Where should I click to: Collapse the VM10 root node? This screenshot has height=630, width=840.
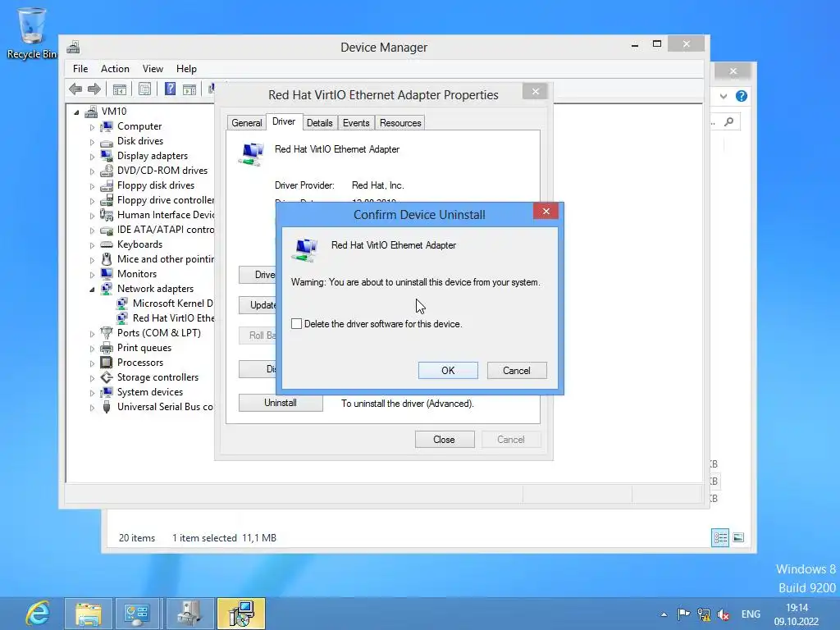pyautogui.click(x=76, y=112)
